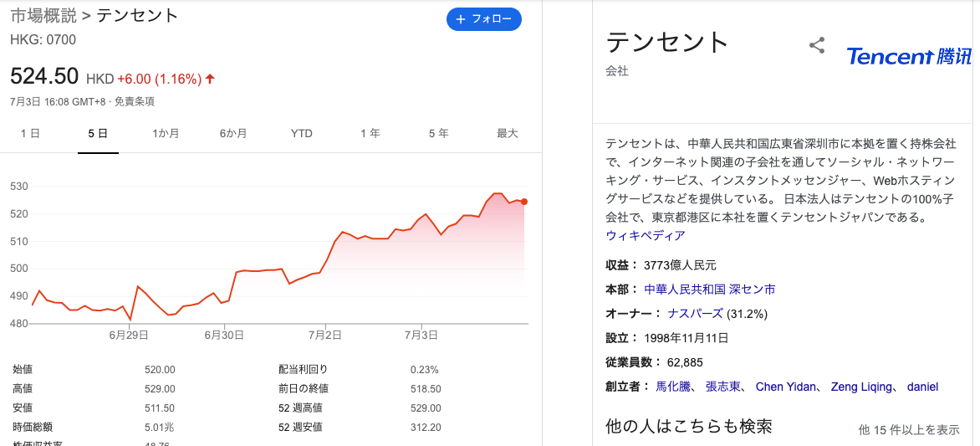Open the ナスパーズ owner link
The image size is (980, 446).
(x=695, y=314)
